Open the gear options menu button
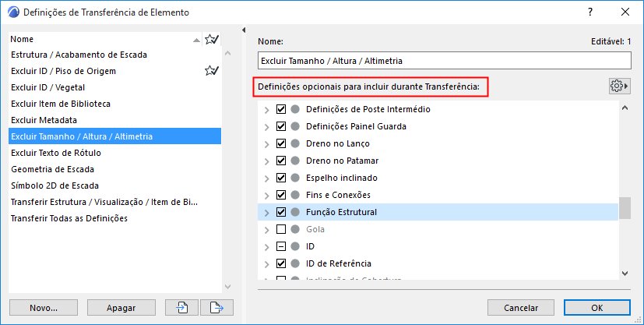644x325 pixels. click(619, 85)
